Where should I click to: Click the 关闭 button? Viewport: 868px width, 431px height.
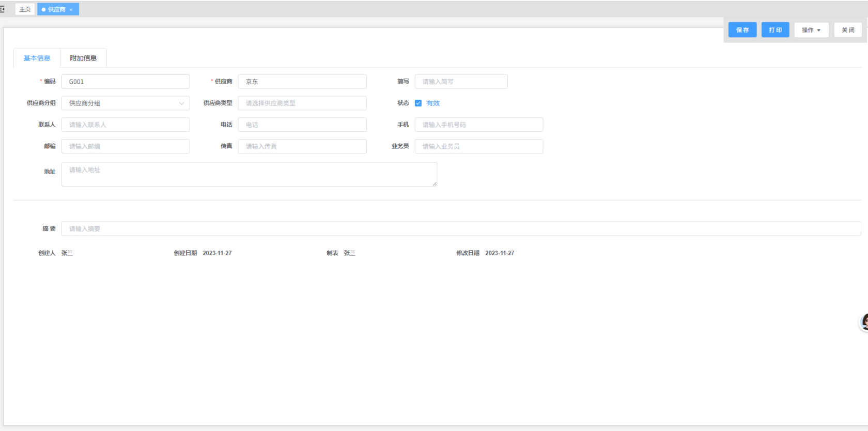pyautogui.click(x=847, y=30)
